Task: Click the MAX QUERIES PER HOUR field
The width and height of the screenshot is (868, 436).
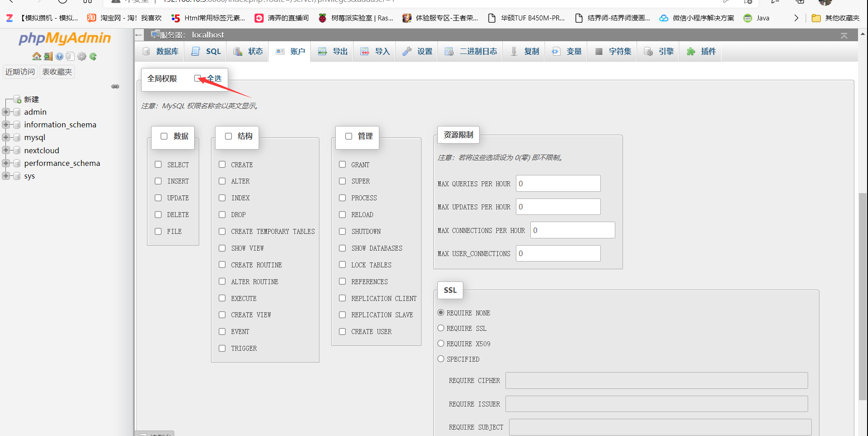Action: (558, 184)
